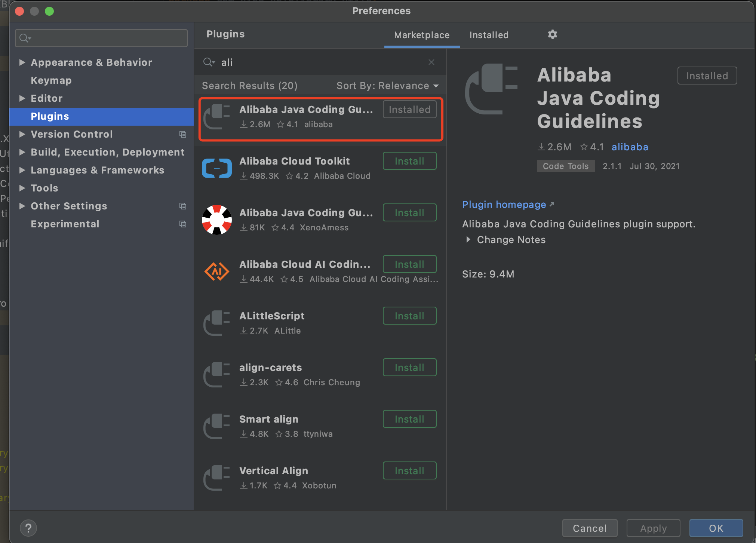Click the Experimental project-level settings icon

tap(183, 224)
